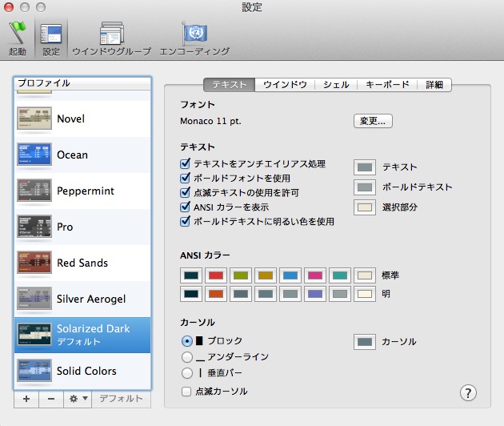
Task: Open the red ANSI standard color swatch
Action: (217, 275)
